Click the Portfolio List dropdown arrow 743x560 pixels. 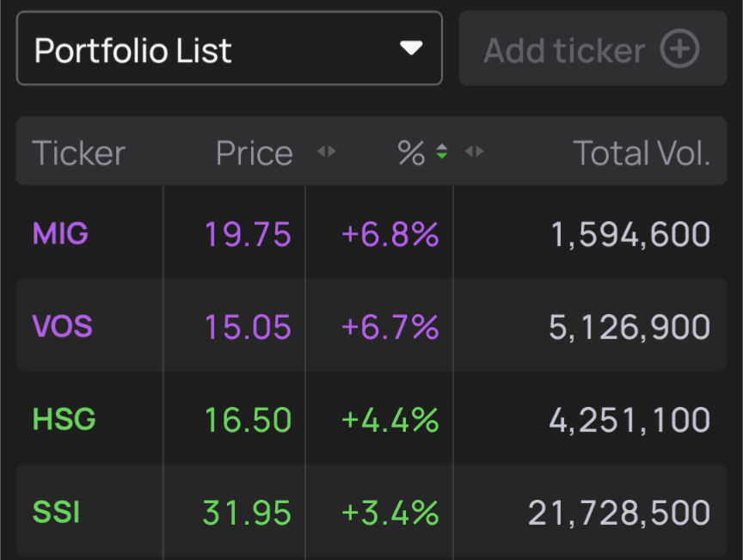(x=411, y=48)
